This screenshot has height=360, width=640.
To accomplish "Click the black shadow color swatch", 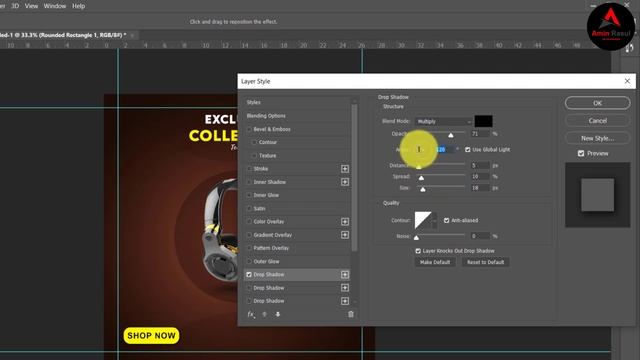I will click(483, 121).
